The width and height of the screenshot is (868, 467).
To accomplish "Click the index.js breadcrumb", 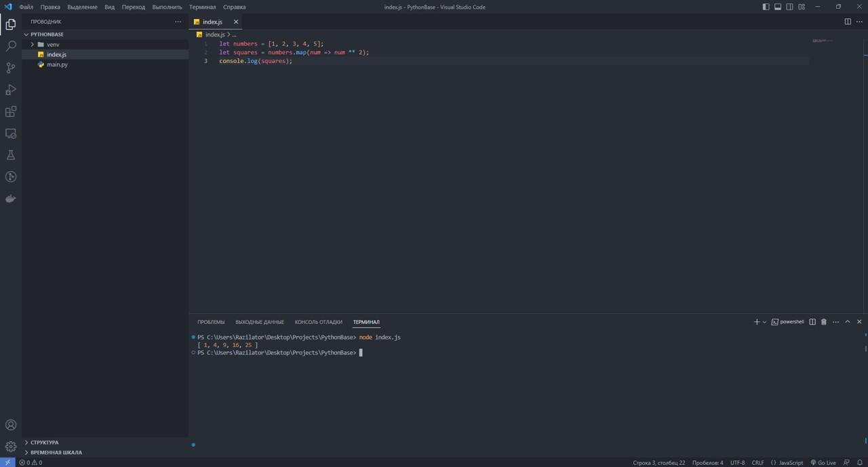I will point(215,35).
